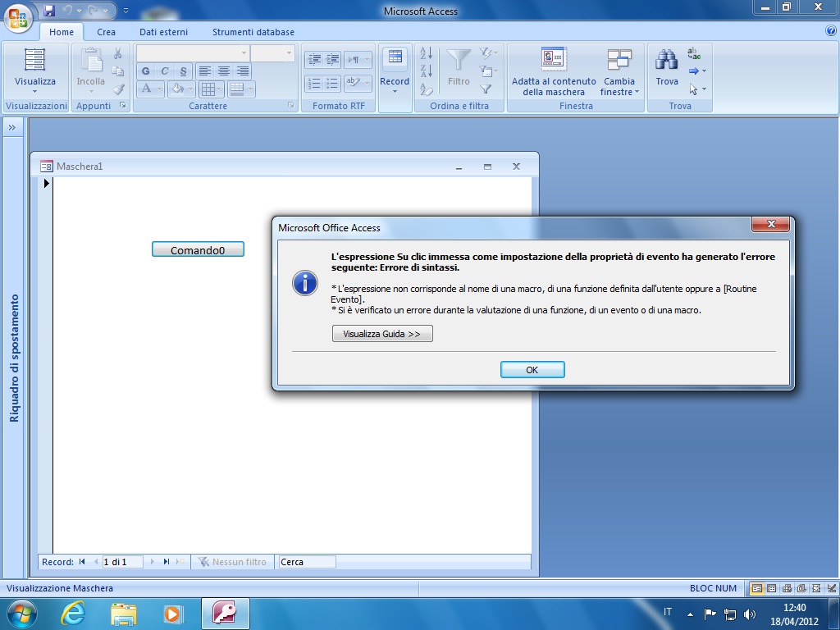Click the Copy icon in Appunti
Screen dimensions: 840x630
pyautogui.click(x=118, y=71)
